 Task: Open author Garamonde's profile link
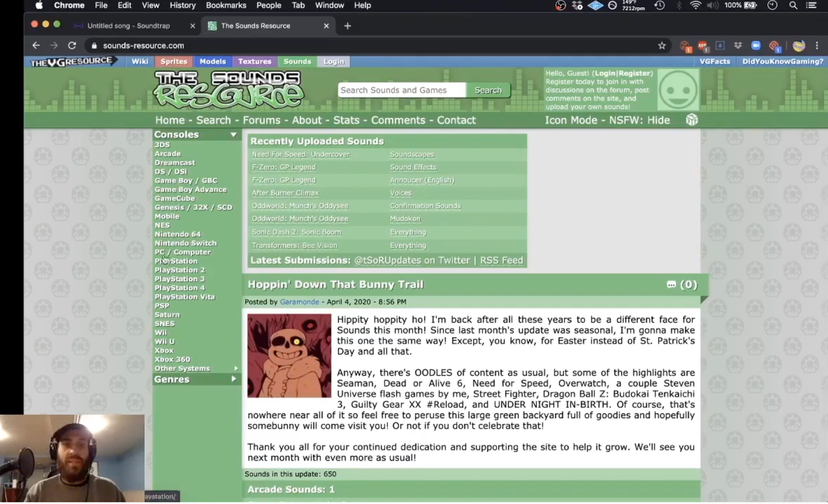click(x=299, y=302)
